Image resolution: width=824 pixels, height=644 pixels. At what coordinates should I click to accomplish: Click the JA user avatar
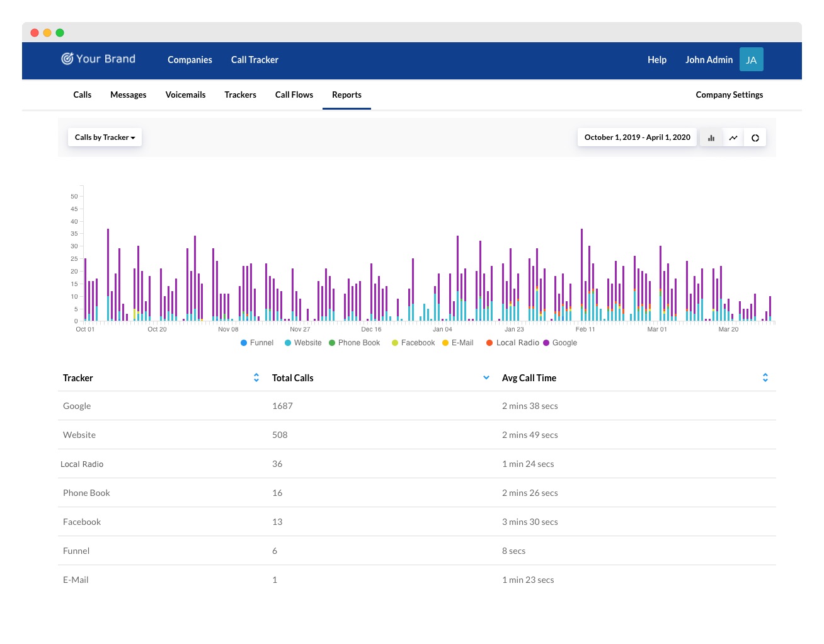point(751,60)
